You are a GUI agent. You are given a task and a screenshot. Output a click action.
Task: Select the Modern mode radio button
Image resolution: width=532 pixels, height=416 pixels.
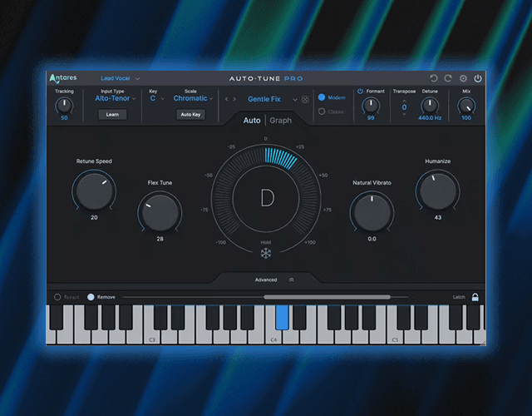coord(323,97)
